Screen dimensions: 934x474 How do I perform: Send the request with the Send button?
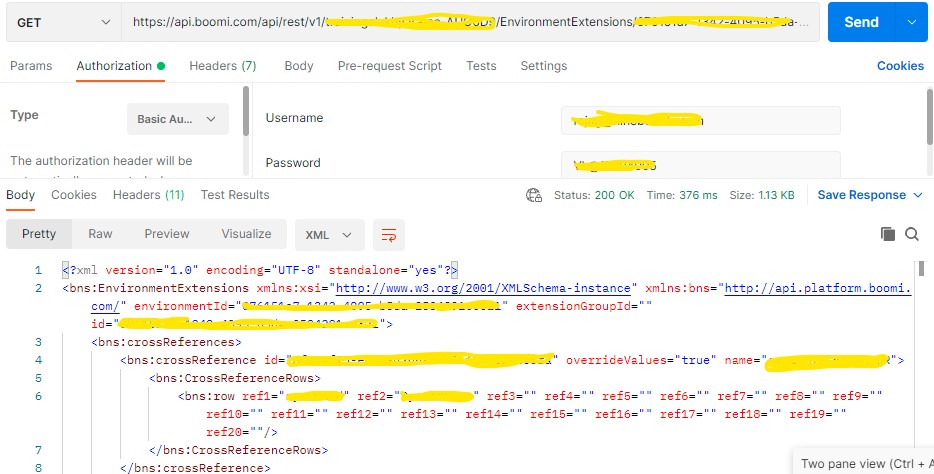[861, 22]
